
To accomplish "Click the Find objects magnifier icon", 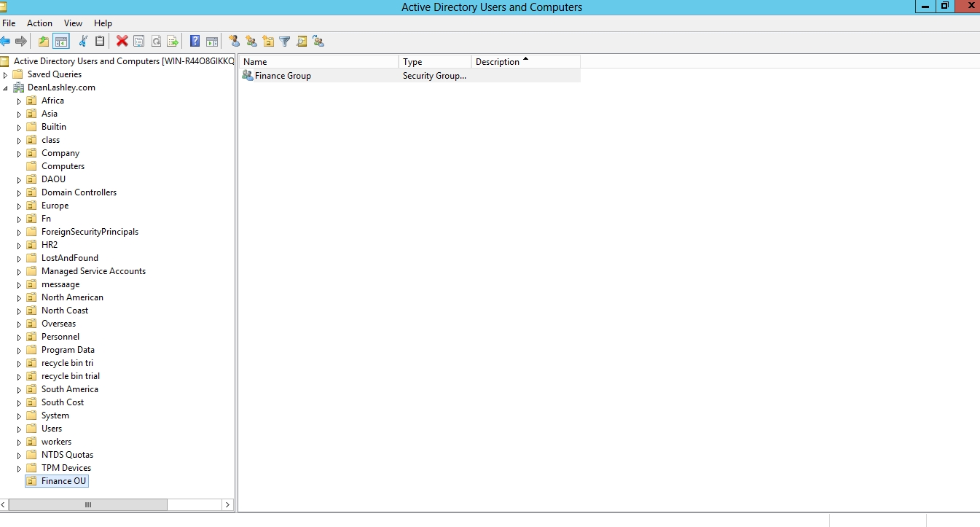I will point(302,42).
